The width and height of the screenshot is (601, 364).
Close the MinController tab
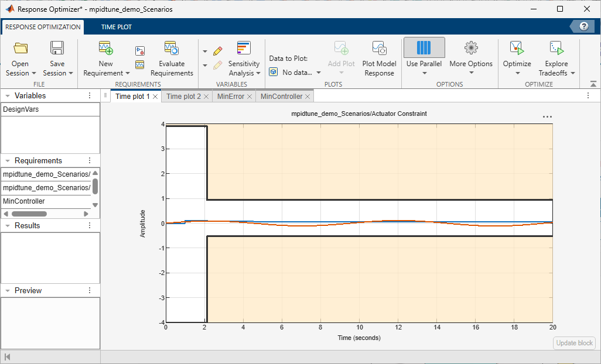click(308, 97)
